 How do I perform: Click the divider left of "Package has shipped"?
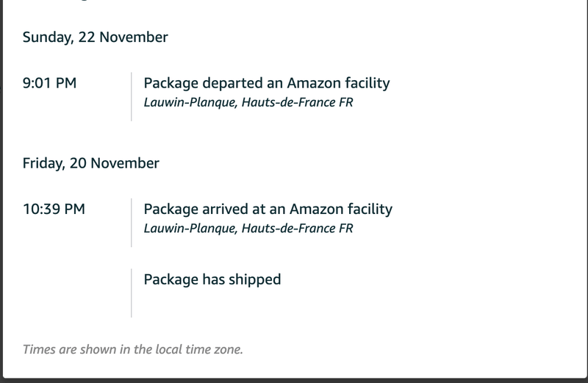[x=132, y=292]
